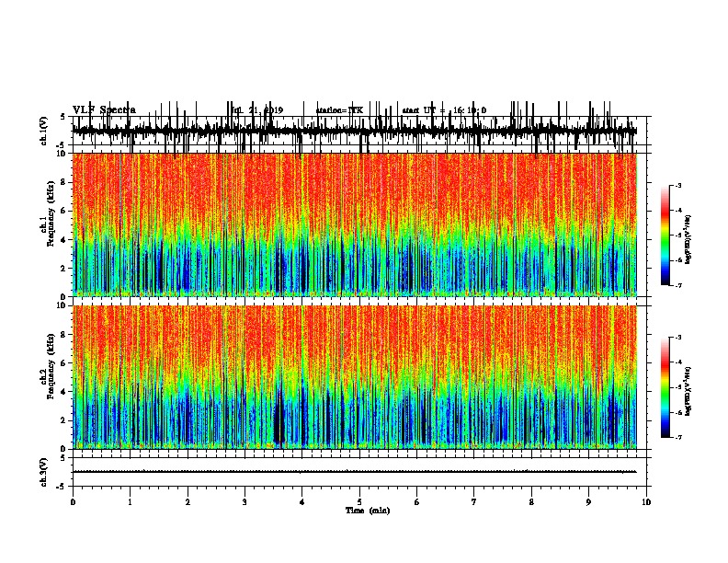
Task: Select the 'start UT = 16:10:0' header text
Action: [444, 110]
